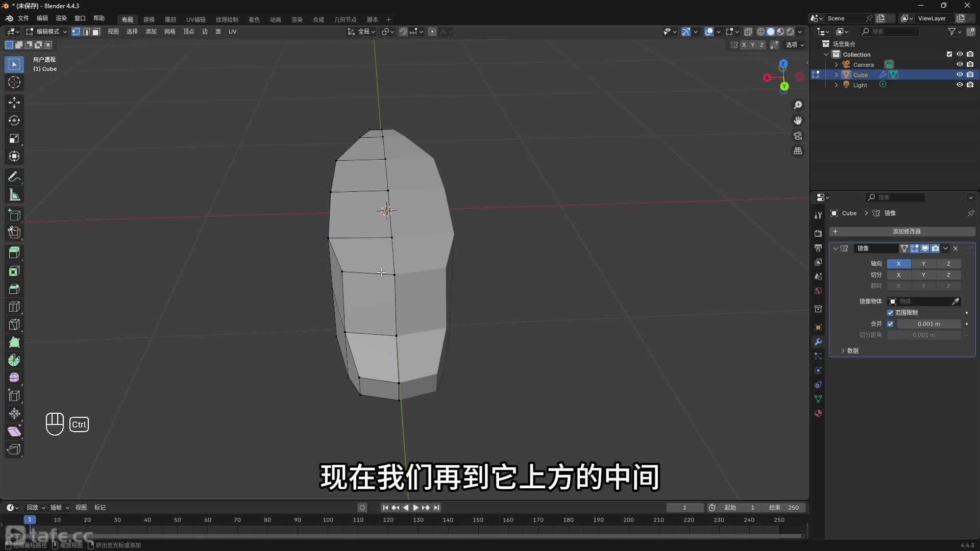Toggle Light visibility eye icon

960,85
